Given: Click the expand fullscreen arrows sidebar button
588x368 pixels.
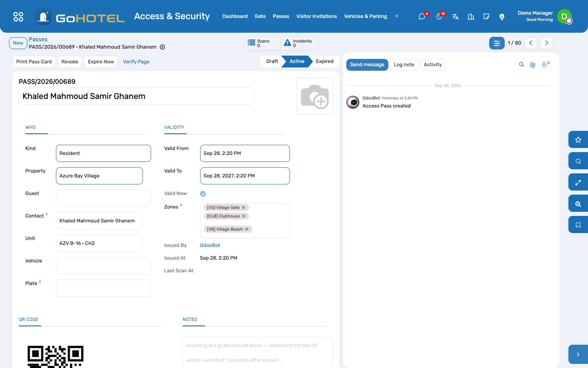Looking at the screenshot, I should pyautogui.click(x=578, y=182).
